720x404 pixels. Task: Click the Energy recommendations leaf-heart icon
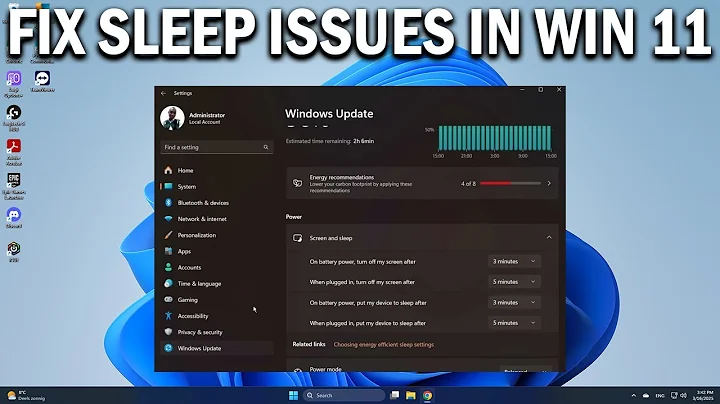[298, 183]
